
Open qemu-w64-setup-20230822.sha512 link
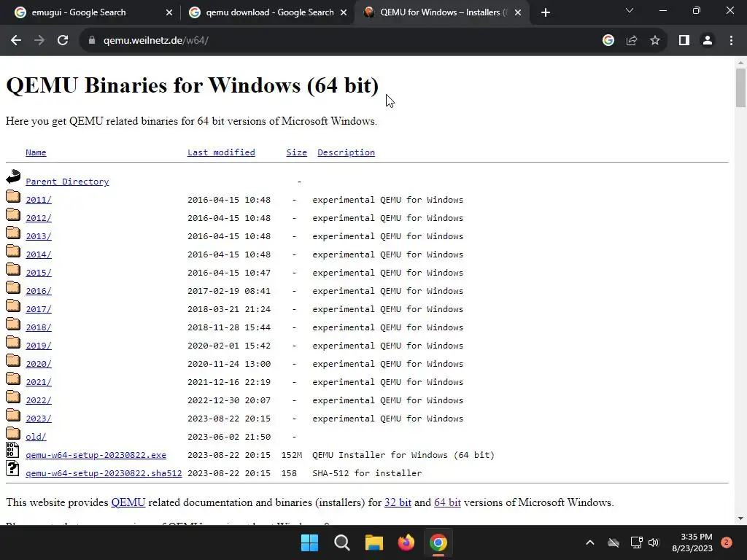pos(104,473)
